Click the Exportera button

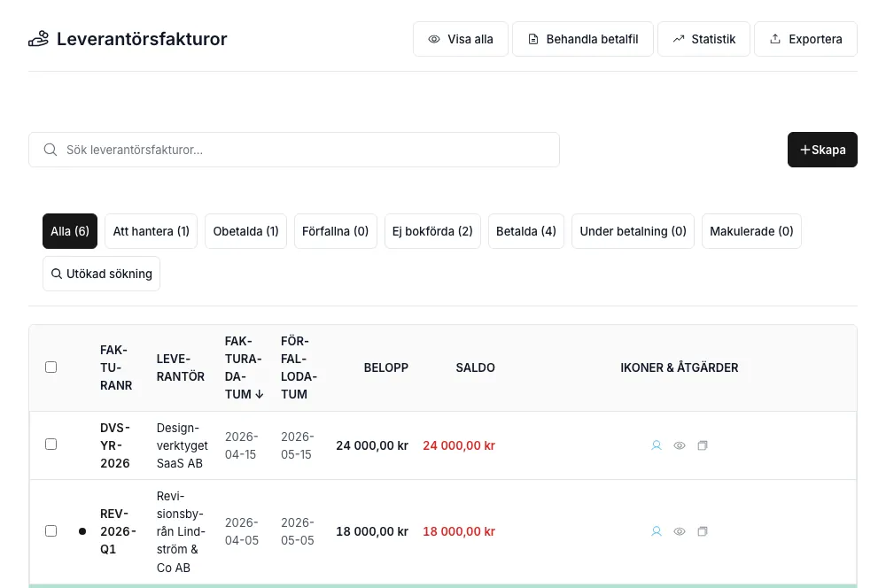click(x=805, y=39)
